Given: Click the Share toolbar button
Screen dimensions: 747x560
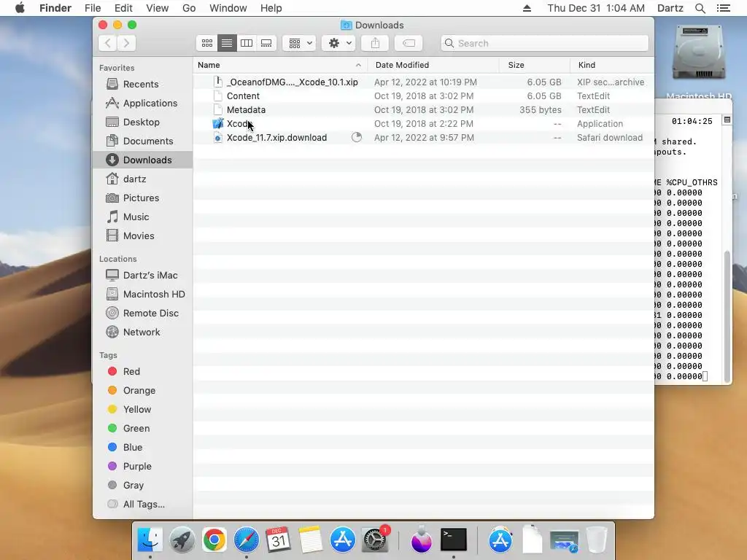Looking at the screenshot, I should (376, 43).
